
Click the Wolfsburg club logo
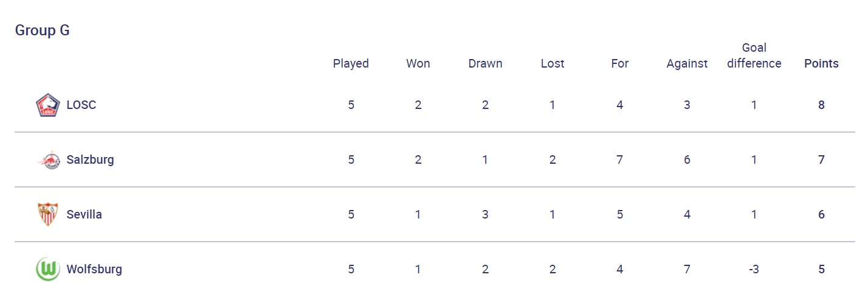point(47,269)
